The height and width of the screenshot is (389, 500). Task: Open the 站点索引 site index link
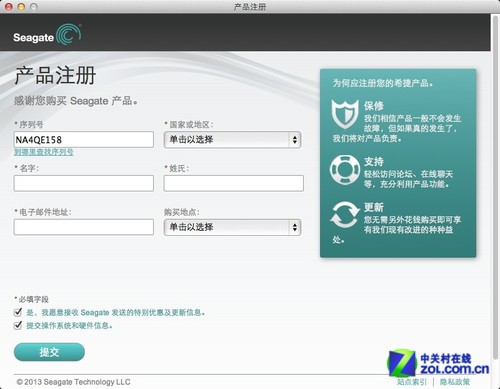click(411, 382)
